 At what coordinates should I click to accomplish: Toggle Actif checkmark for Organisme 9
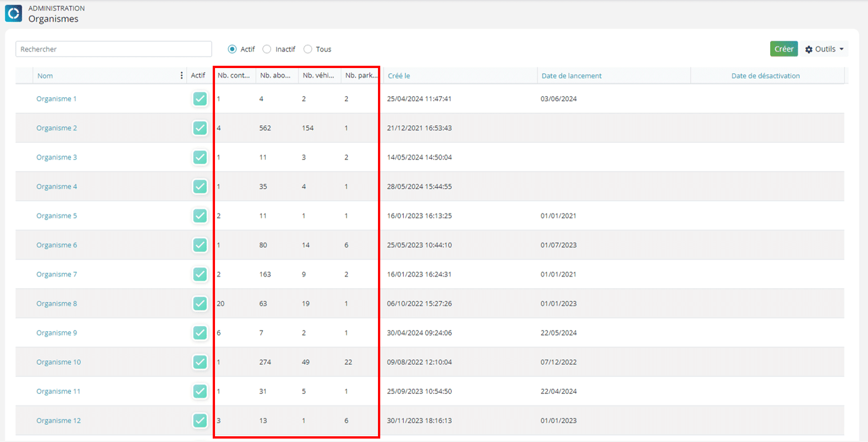tap(200, 333)
